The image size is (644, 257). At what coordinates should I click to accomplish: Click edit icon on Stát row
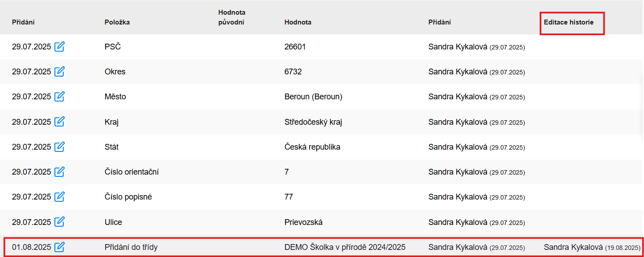click(x=59, y=147)
